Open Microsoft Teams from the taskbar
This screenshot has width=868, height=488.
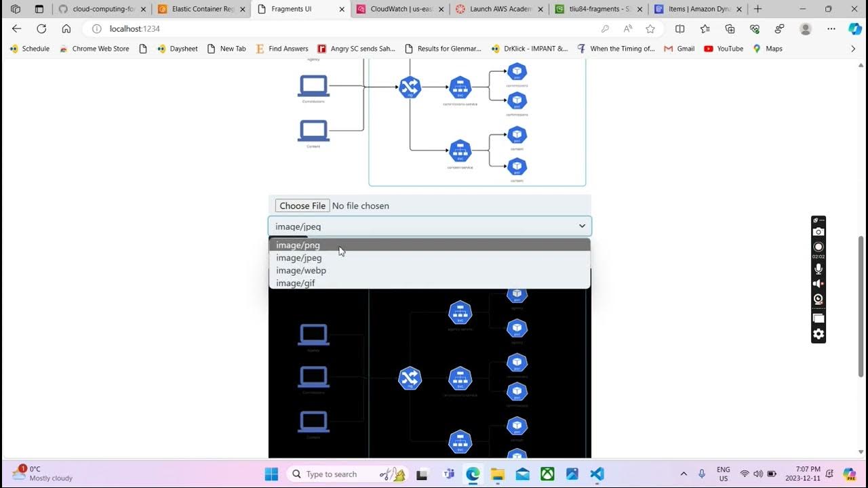tap(448, 474)
